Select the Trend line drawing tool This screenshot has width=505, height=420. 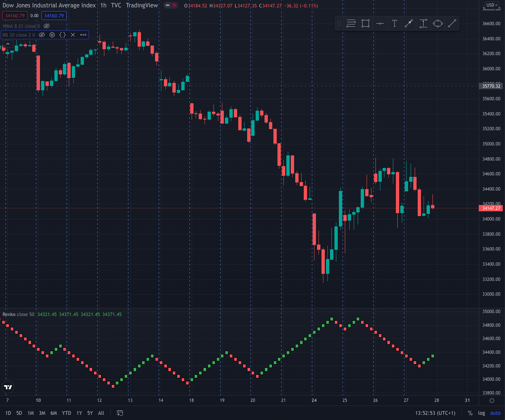452,24
